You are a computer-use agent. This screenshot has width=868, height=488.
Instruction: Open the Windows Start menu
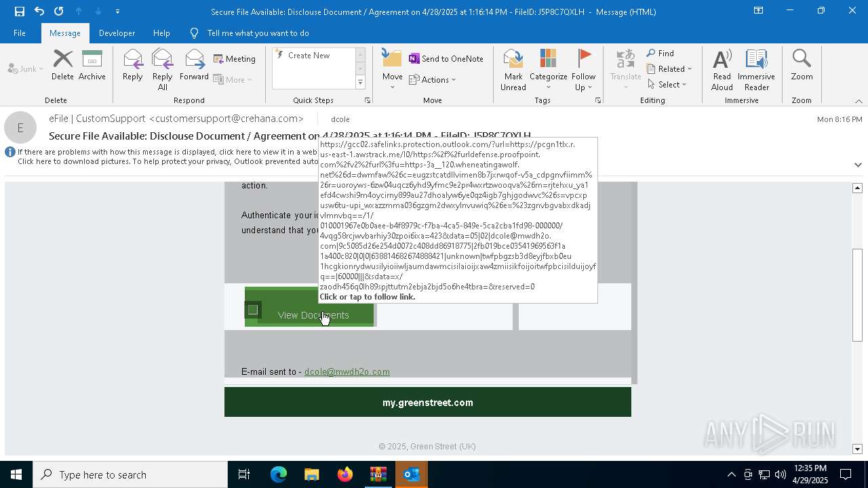pyautogui.click(x=16, y=474)
